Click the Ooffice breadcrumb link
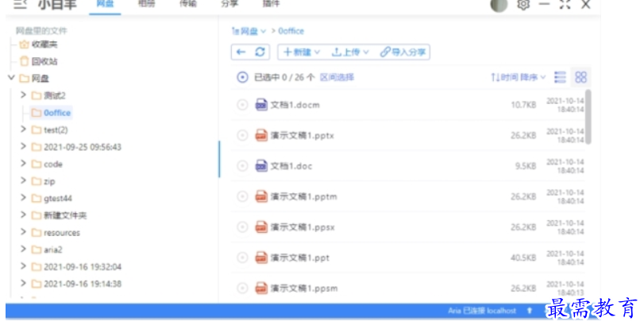This screenshot has width=644, height=333. tap(291, 31)
